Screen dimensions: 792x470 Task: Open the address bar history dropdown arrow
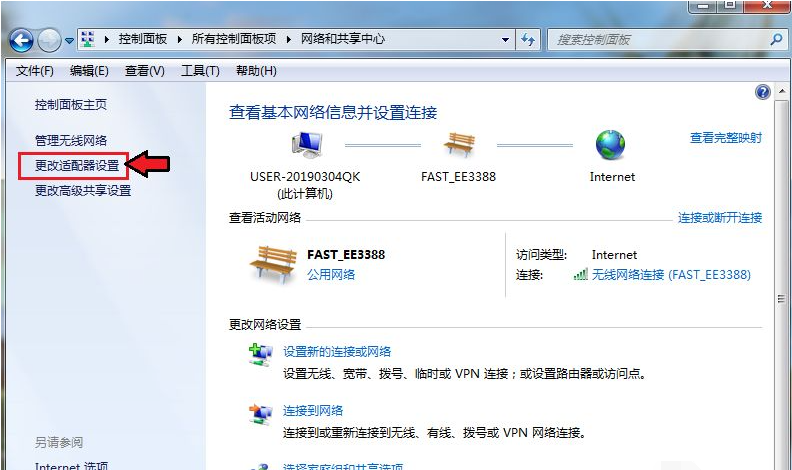click(506, 40)
